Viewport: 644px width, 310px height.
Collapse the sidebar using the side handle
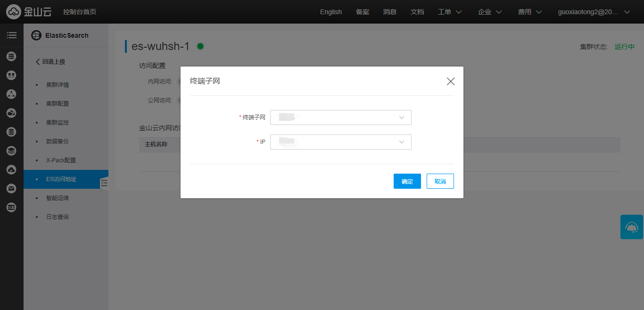coord(104,183)
